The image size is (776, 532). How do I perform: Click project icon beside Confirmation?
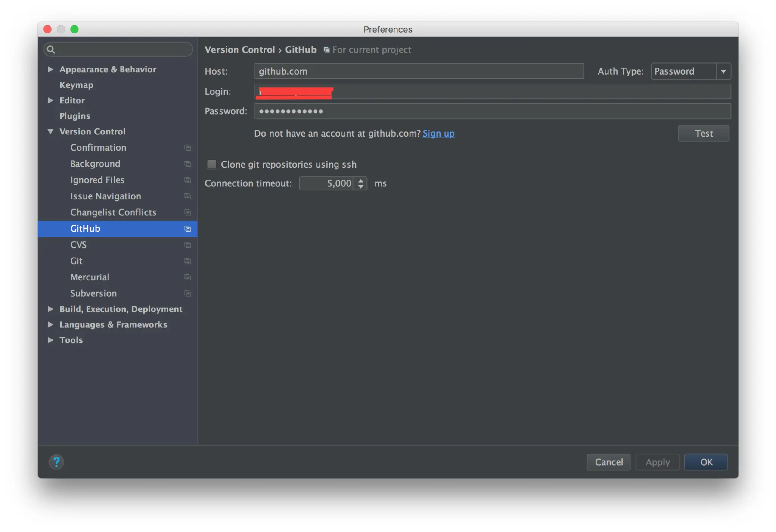click(x=187, y=148)
